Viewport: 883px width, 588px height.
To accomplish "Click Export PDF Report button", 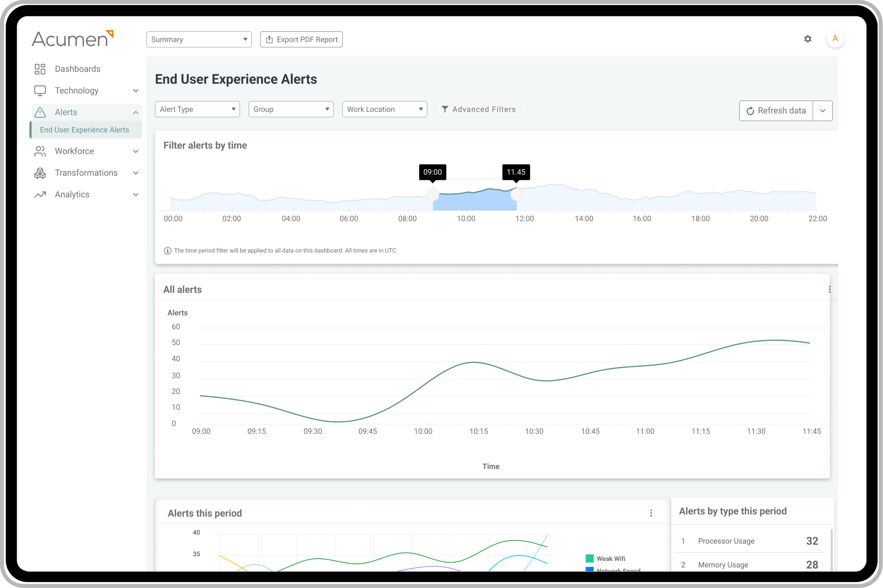I will (301, 40).
